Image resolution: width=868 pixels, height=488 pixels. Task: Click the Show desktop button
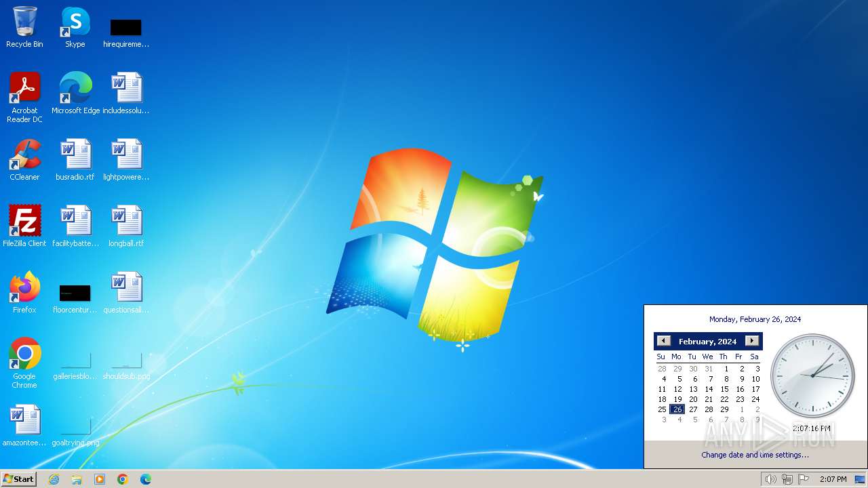[860, 479]
